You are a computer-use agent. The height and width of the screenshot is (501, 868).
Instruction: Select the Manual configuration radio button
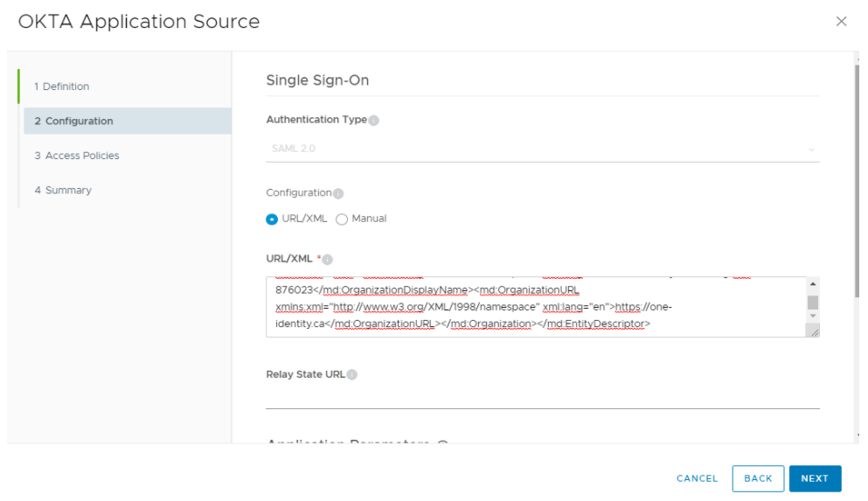[342, 219]
